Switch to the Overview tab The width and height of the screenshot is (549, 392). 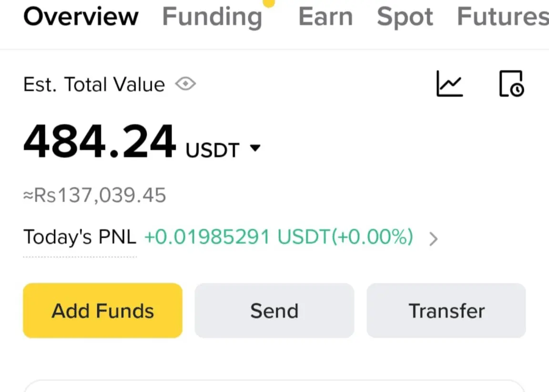click(x=81, y=17)
